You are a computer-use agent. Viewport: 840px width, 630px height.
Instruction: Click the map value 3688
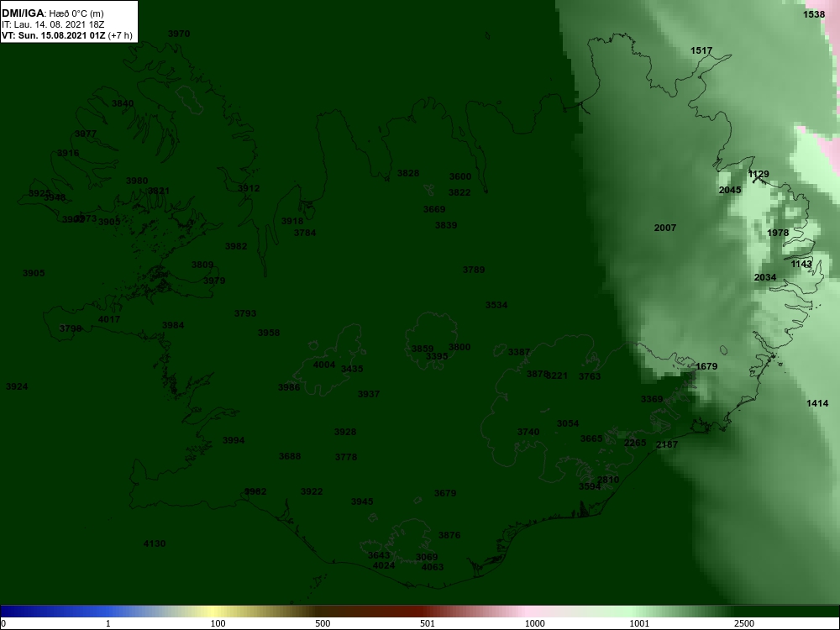click(x=290, y=456)
